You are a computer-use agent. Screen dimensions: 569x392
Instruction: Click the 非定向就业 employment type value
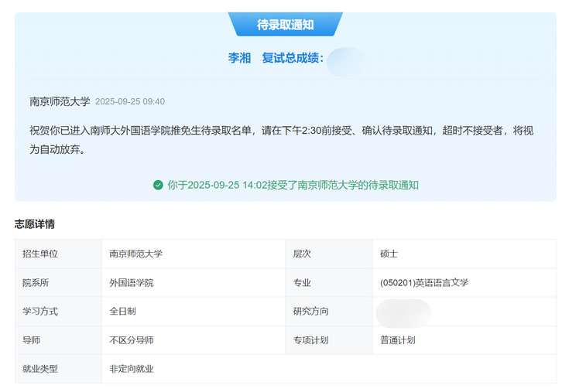(131, 369)
